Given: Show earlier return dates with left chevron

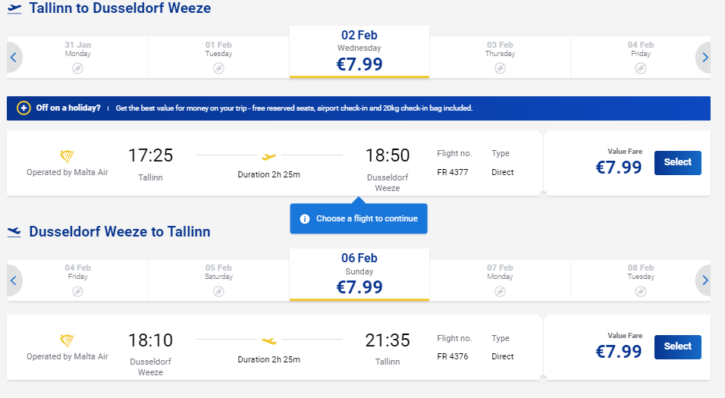Looking at the screenshot, I should click(x=14, y=280).
